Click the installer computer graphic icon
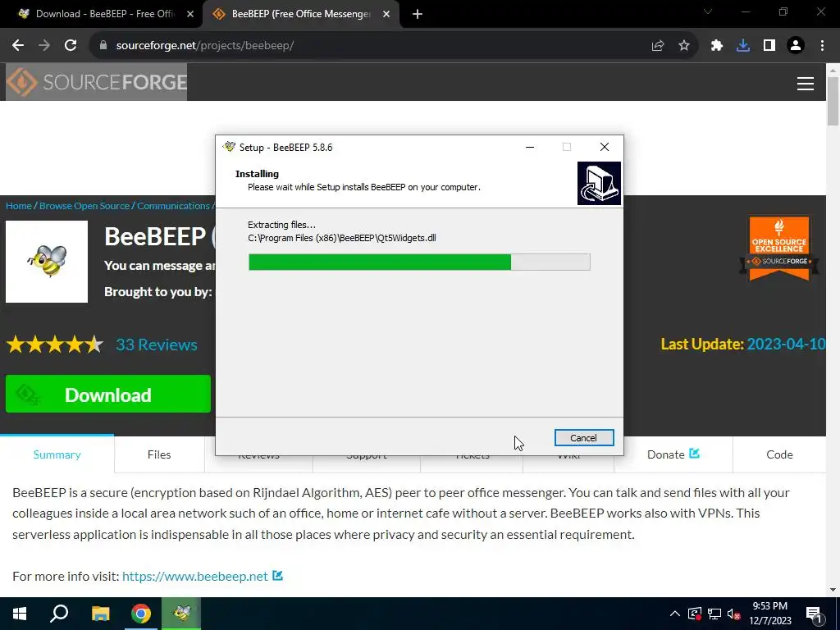 click(599, 183)
